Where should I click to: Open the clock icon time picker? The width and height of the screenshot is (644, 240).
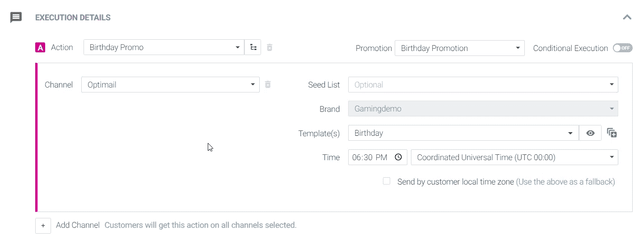pos(398,157)
